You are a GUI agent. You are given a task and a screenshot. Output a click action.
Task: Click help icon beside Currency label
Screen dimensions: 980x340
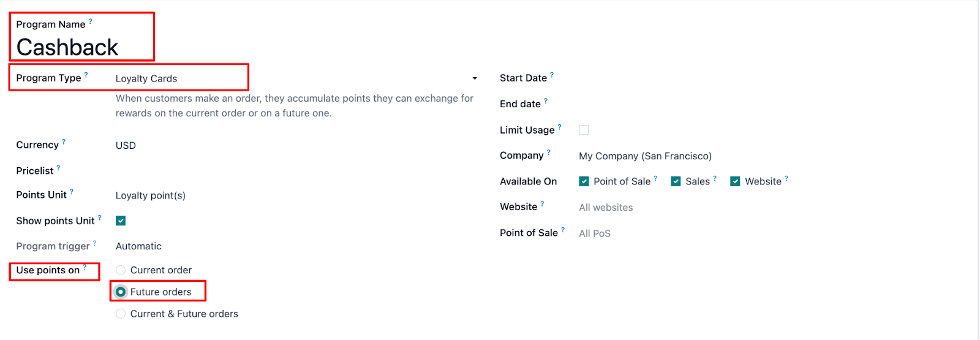(x=64, y=142)
